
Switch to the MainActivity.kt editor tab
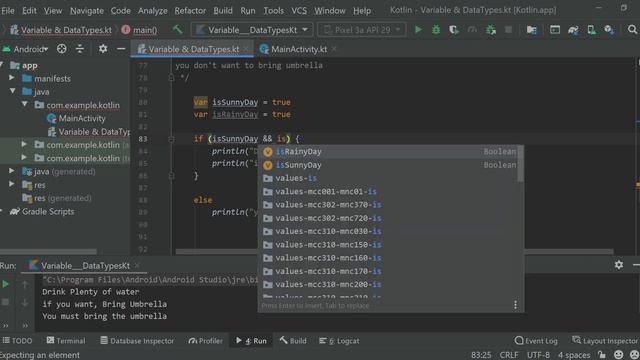[x=298, y=49]
